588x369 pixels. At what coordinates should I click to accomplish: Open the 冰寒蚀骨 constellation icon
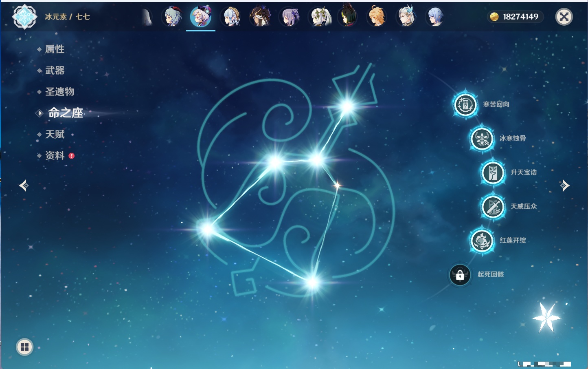[x=482, y=139]
